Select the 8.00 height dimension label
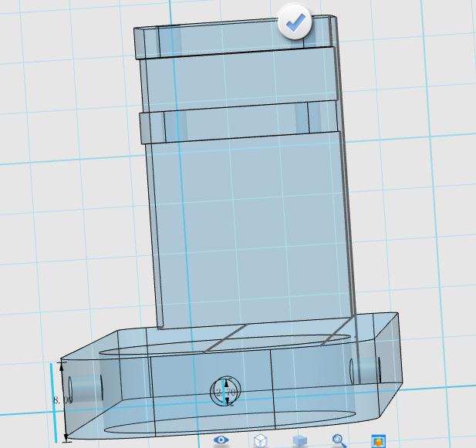Image resolution: width=476 pixels, height=448 pixels. 59,400
